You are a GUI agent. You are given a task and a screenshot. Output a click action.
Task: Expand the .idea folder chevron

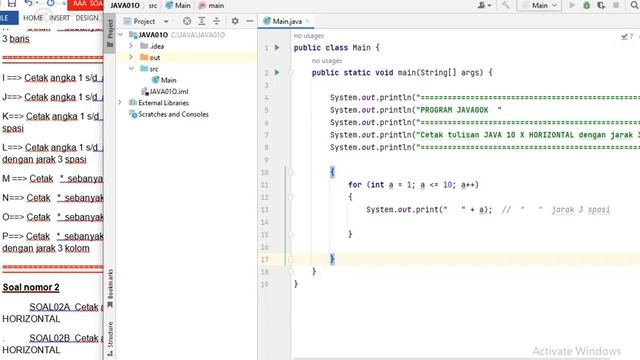[131, 46]
